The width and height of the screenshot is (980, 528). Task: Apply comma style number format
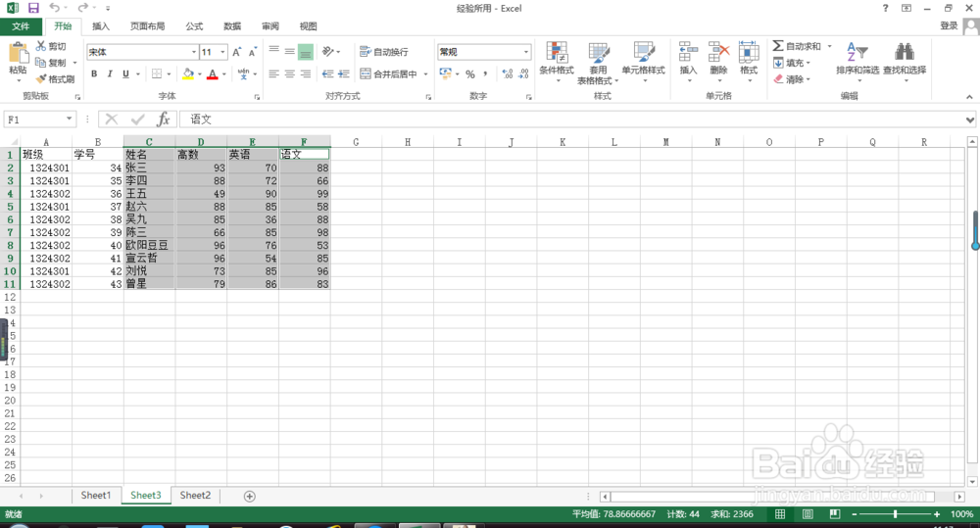tap(486, 73)
